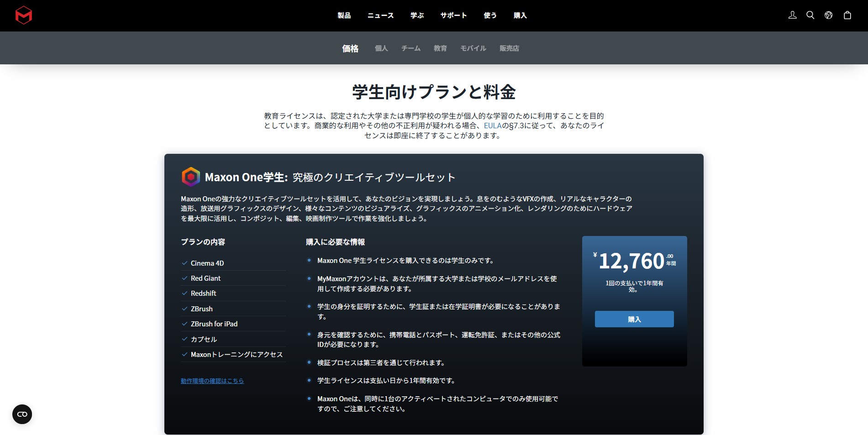Open the shopping cart icon
The image size is (868, 435).
[x=847, y=15]
